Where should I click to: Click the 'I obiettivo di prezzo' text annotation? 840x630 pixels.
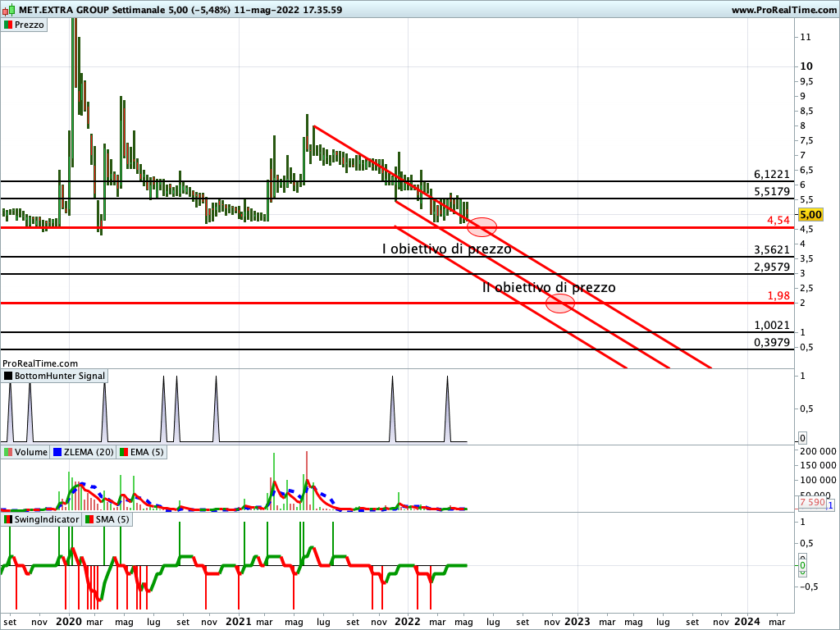[x=446, y=249]
